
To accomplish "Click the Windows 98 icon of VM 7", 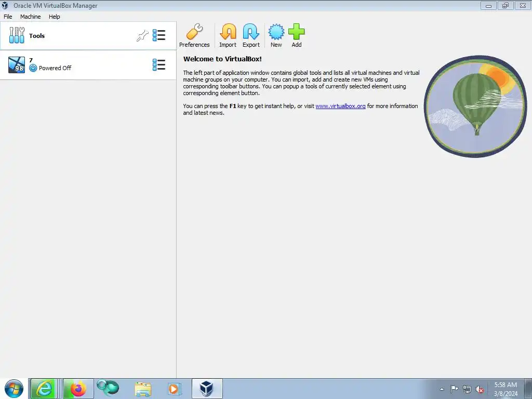I will pos(17,65).
